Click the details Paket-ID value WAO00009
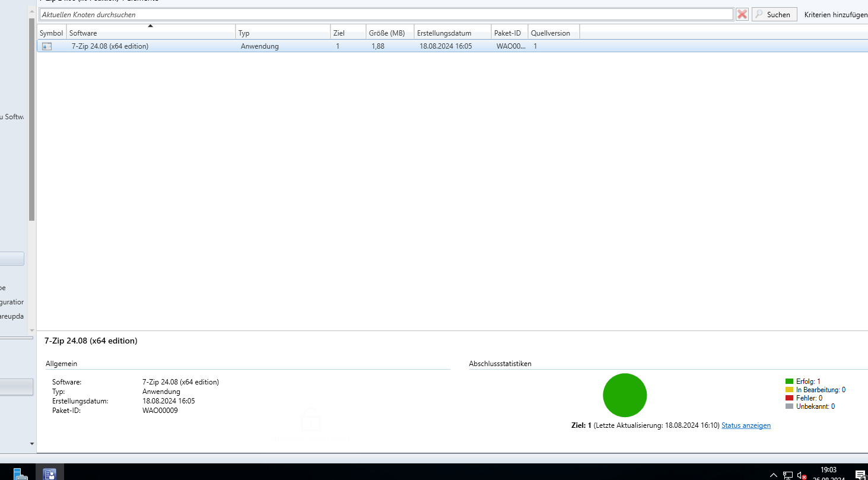The height and width of the screenshot is (480, 868). tap(160, 410)
